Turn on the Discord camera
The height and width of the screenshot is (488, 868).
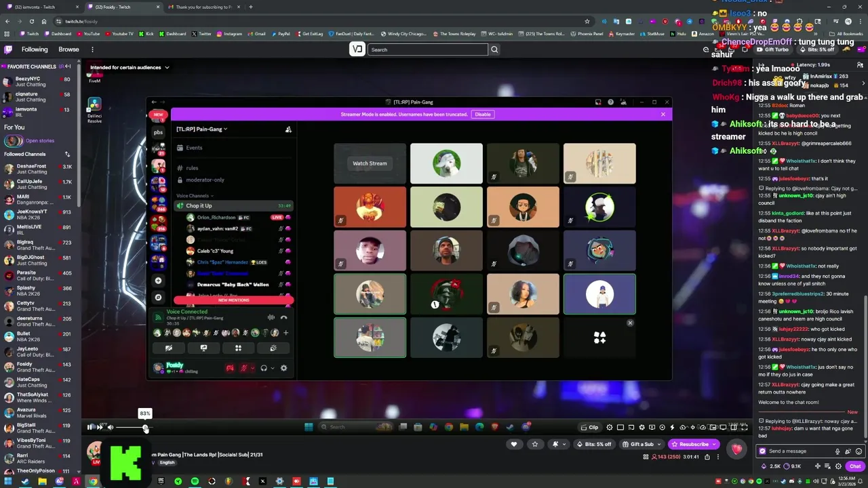pyautogui.click(x=169, y=348)
